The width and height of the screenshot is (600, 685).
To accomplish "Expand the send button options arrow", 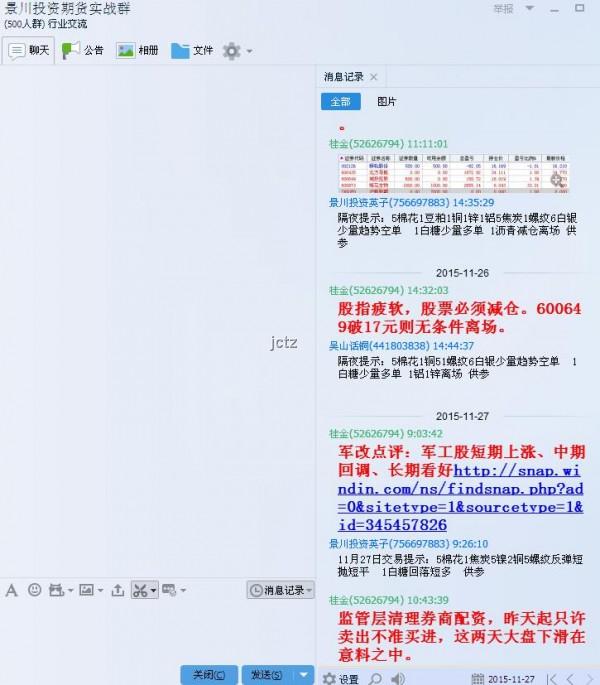I will point(304,674).
